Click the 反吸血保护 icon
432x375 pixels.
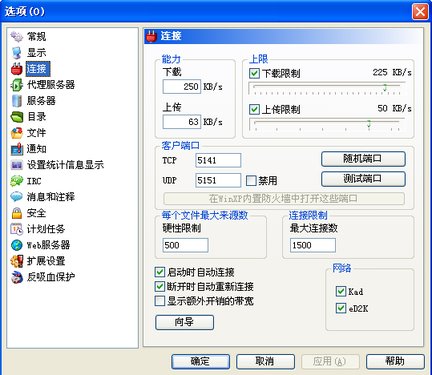coord(17,277)
